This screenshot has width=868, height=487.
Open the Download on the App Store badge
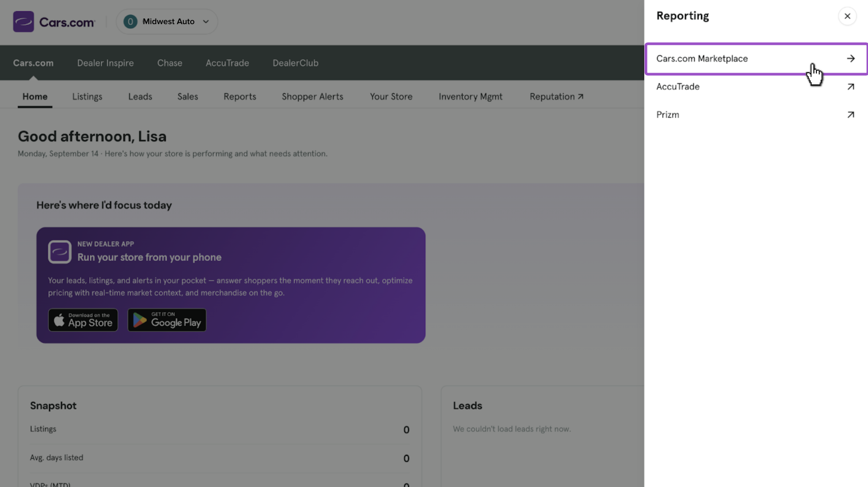tap(83, 320)
